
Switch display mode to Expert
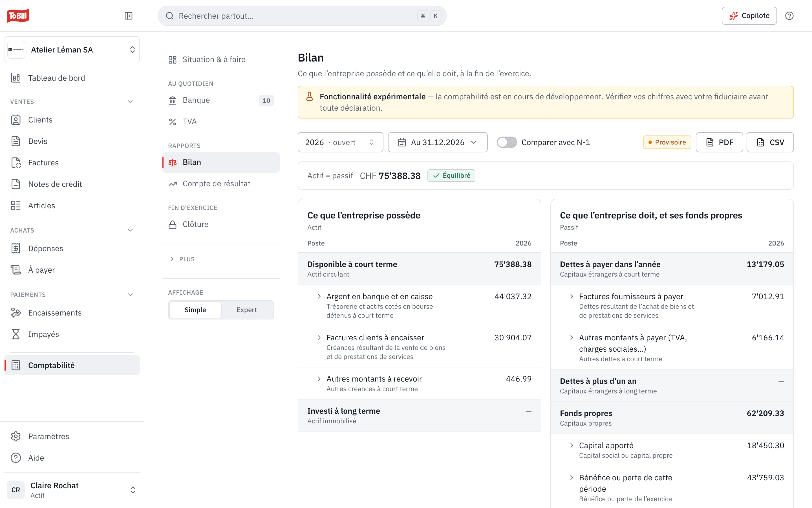pyautogui.click(x=247, y=310)
